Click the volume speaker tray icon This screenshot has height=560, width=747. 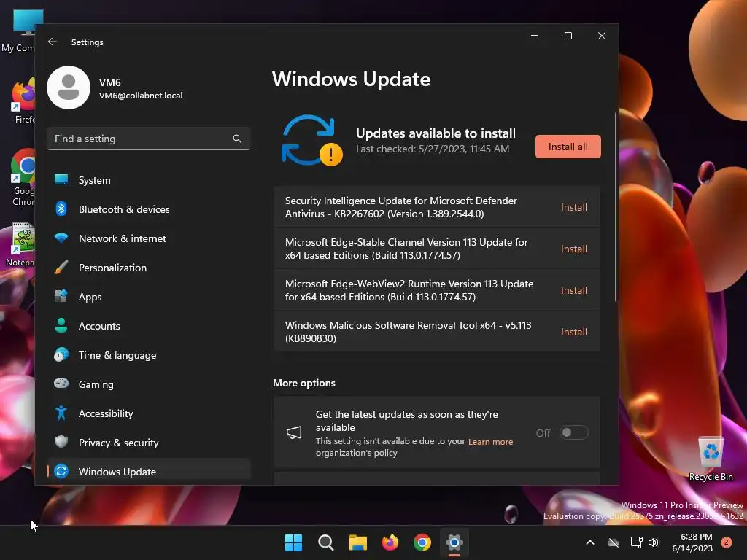[x=654, y=542]
